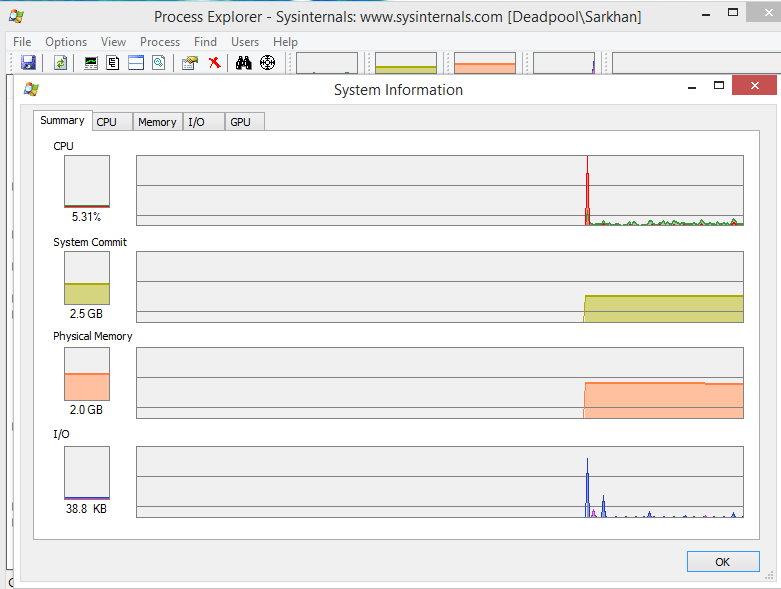Click the Process Explorer title bar app icon
Screen dimensions: 781x589
pyautogui.click(x=16, y=16)
